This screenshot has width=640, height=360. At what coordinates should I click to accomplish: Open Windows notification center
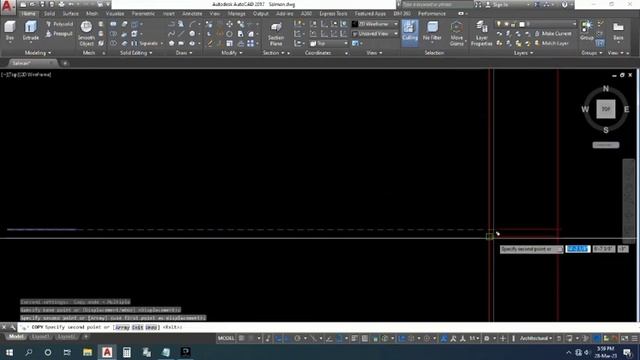(628, 352)
